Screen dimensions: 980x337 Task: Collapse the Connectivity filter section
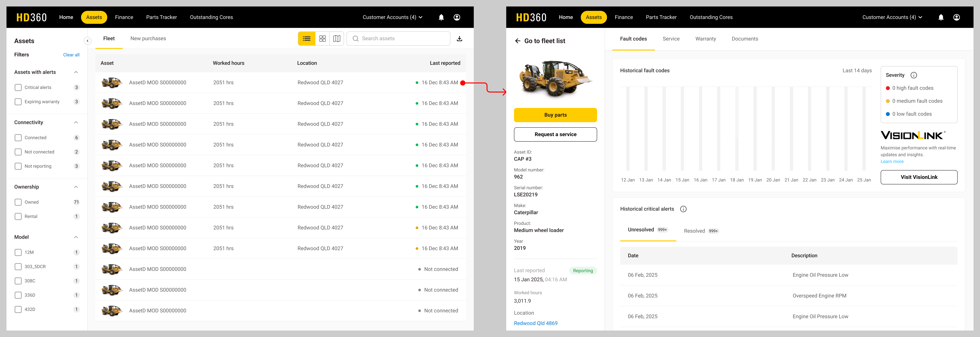[x=76, y=122]
